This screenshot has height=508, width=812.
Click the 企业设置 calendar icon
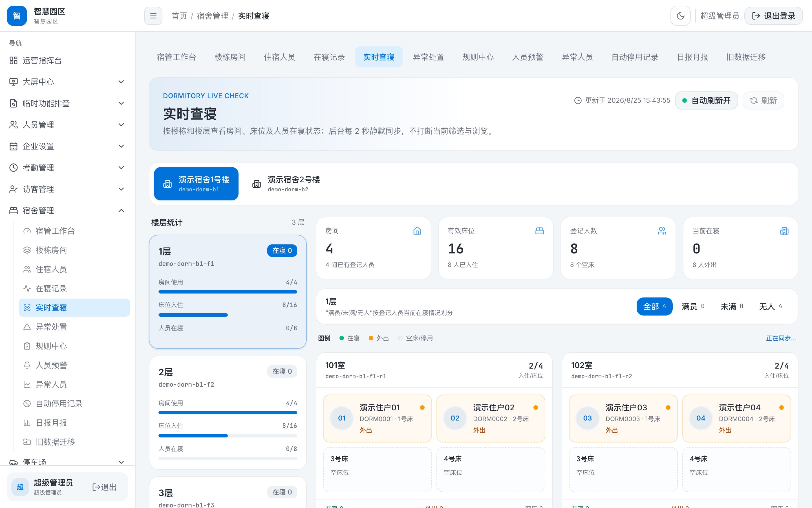point(14,146)
